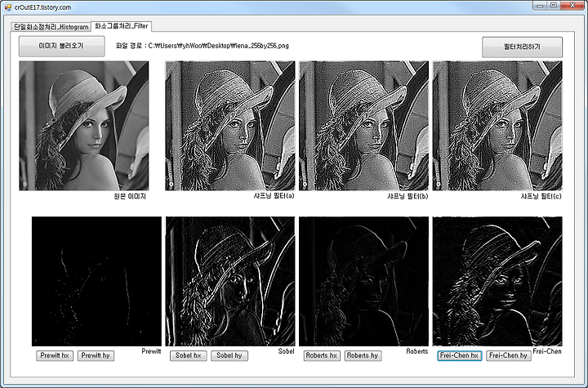Click the Frei-Chen hy button
The width and height of the screenshot is (588, 388).
coord(509,355)
